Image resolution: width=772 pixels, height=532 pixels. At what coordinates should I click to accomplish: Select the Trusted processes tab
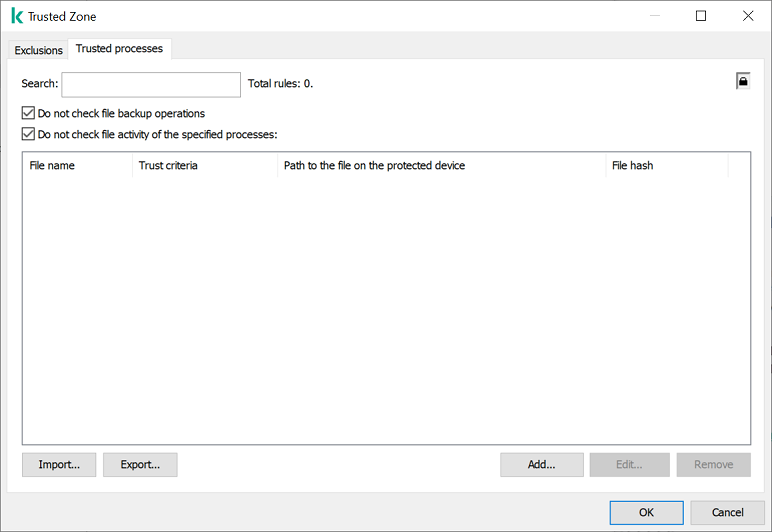(x=119, y=49)
